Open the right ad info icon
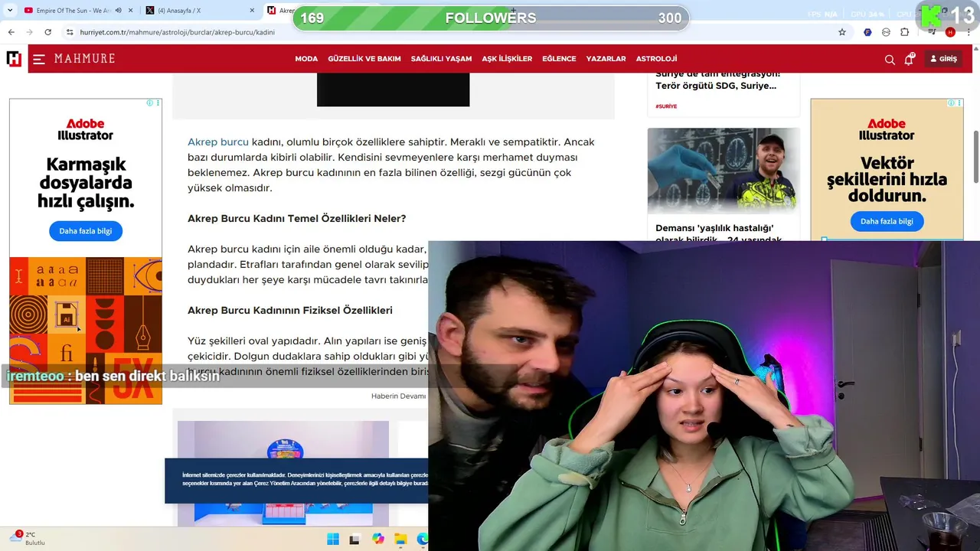 [x=951, y=103]
